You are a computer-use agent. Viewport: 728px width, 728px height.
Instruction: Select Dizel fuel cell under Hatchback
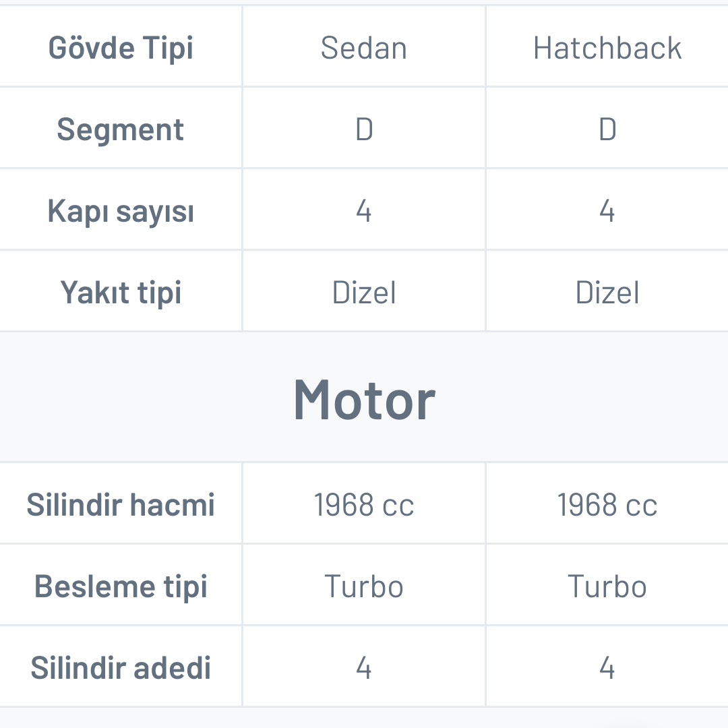(x=607, y=293)
